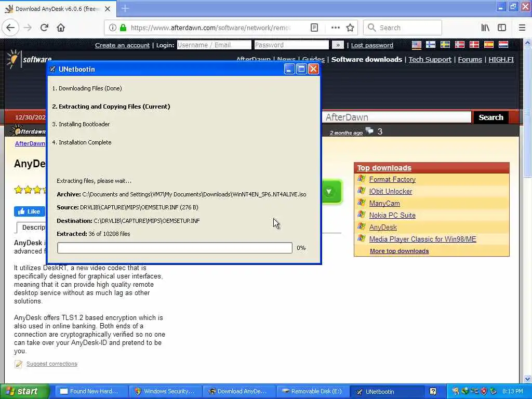Click in the Firefox Search box
This screenshot has height=399, width=532.
coord(403,28)
